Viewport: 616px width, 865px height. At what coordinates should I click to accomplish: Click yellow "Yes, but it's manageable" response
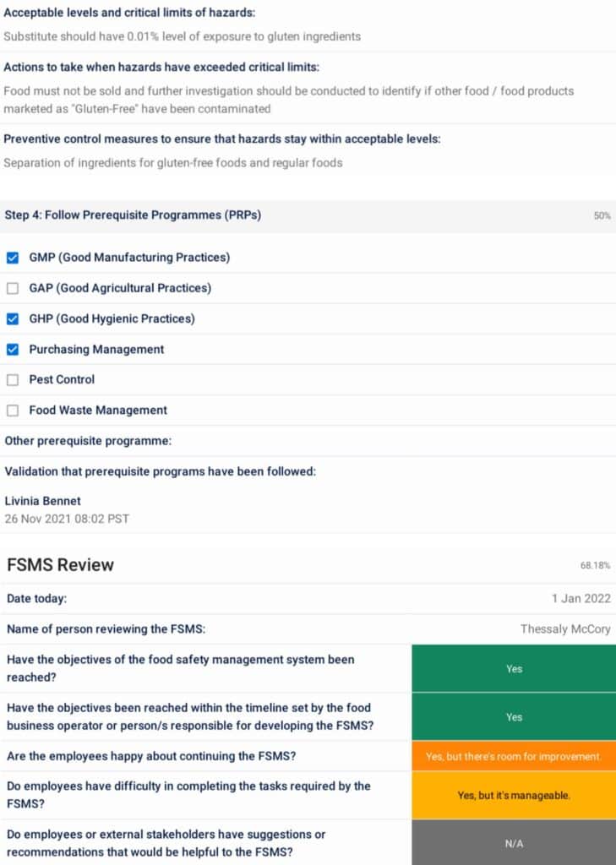click(514, 795)
